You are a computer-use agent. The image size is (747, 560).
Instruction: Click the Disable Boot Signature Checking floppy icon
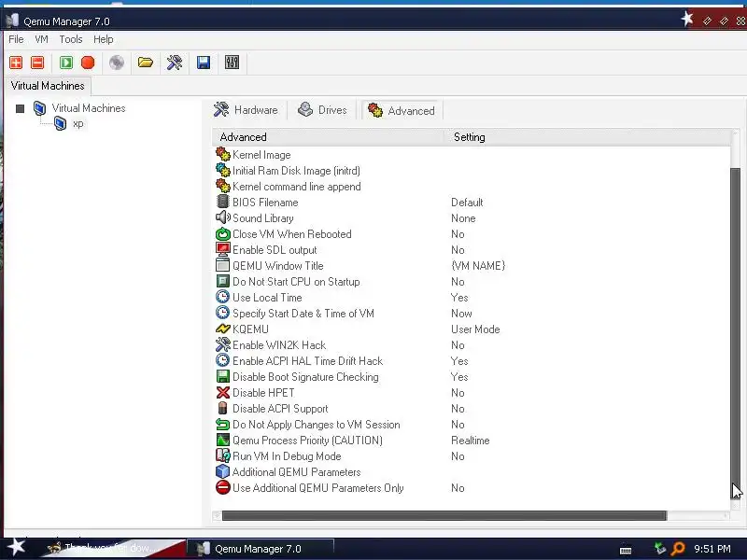222,377
